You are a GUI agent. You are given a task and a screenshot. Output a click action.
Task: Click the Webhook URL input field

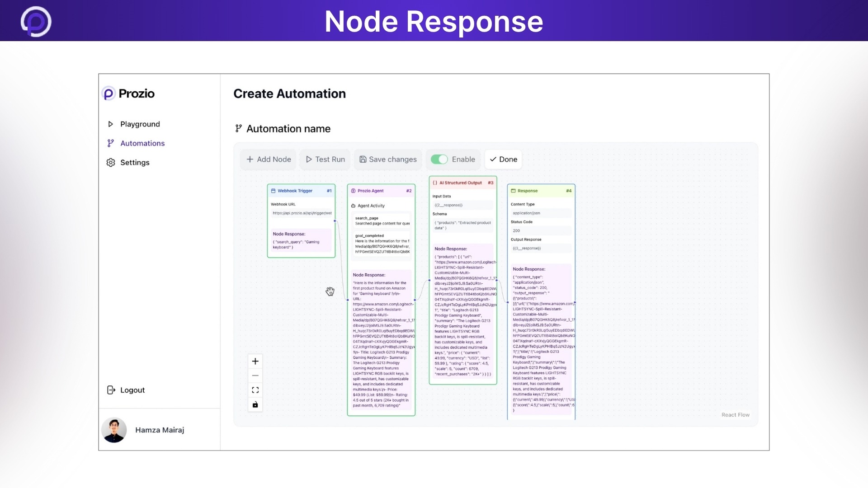coord(302,213)
